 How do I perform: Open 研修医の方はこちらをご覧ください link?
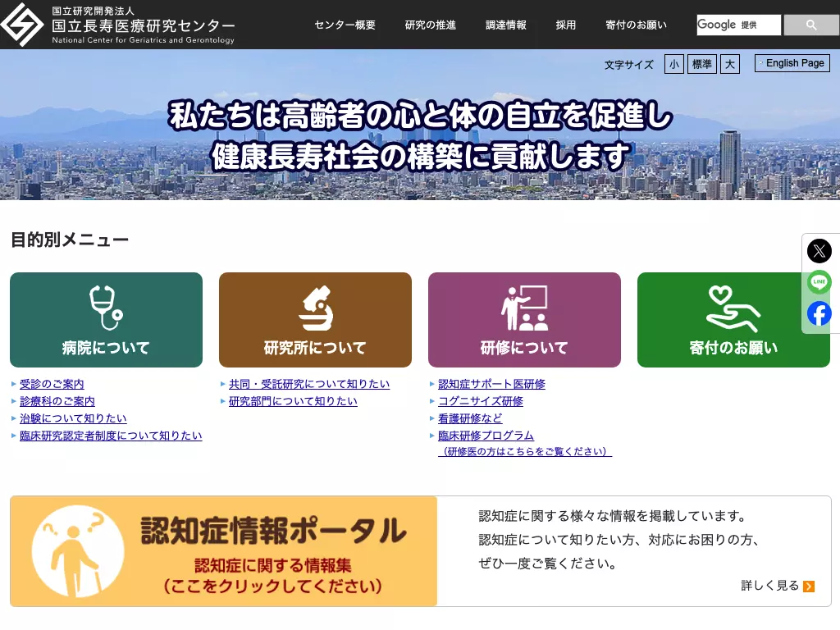point(525,452)
